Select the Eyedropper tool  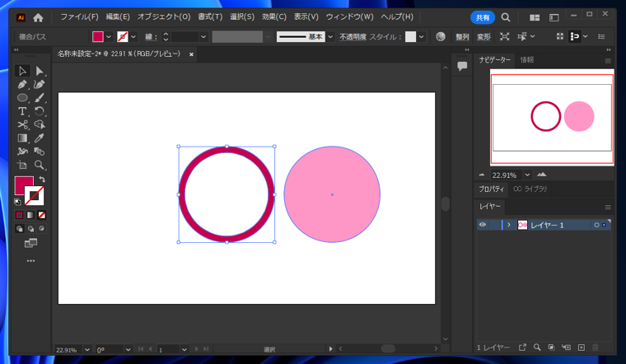[40, 138]
